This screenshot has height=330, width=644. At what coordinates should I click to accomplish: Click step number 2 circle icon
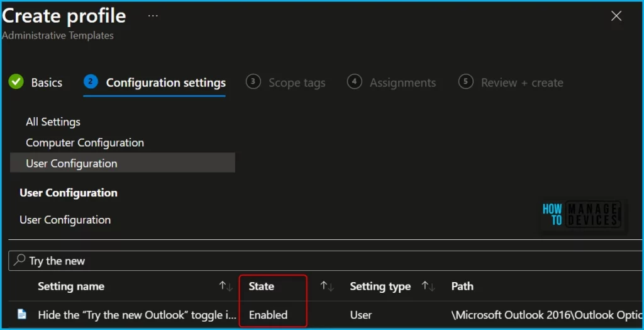click(x=91, y=81)
